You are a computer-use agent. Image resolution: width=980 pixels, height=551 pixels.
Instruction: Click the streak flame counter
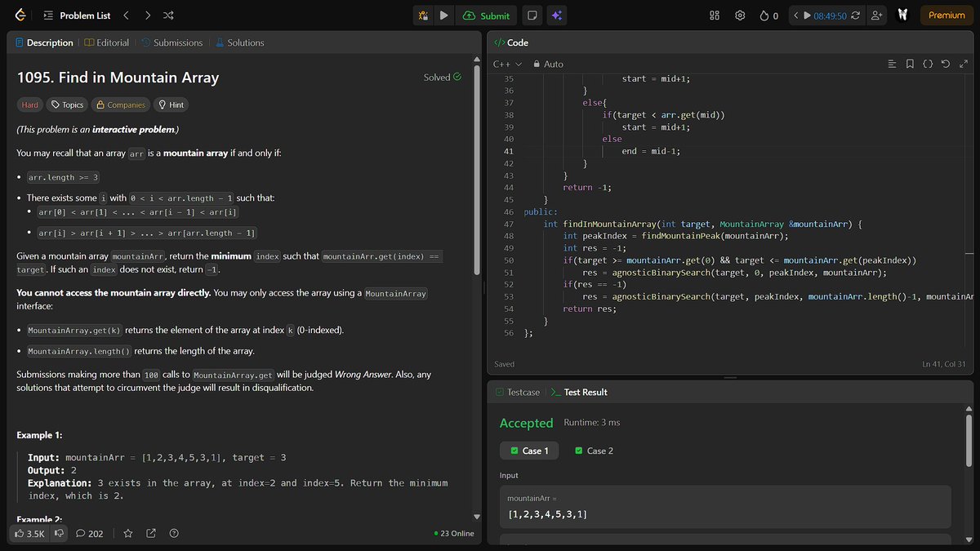click(768, 16)
